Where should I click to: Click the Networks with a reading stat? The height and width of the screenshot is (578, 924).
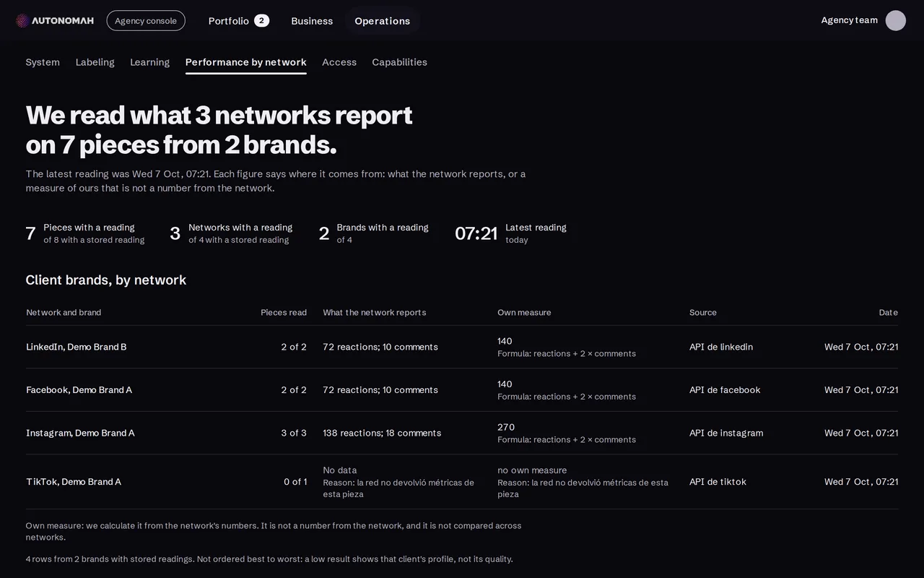point(231,233)
